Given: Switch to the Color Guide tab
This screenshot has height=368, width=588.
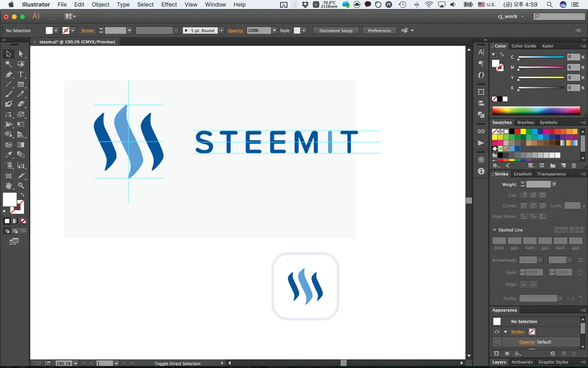Looking at the screenshot, I should pyautogui.click(x=524, y=46).
